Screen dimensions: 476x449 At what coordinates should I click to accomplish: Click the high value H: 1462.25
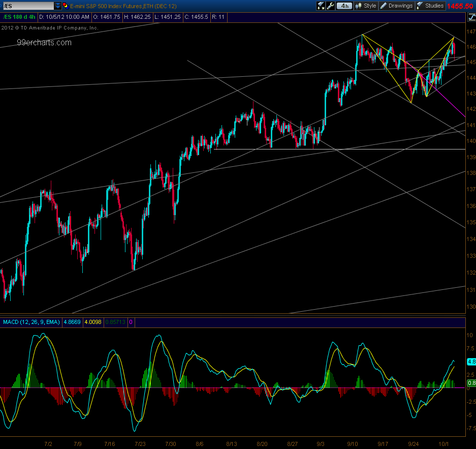(x=137, y=17)
